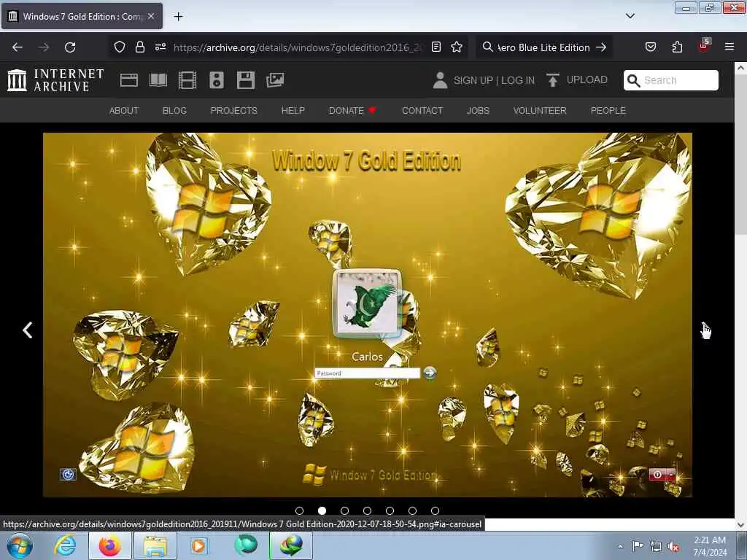Viewport: 747px width, 560px height.
Task: Click the user avatar icon
Action: click(440, 80)
